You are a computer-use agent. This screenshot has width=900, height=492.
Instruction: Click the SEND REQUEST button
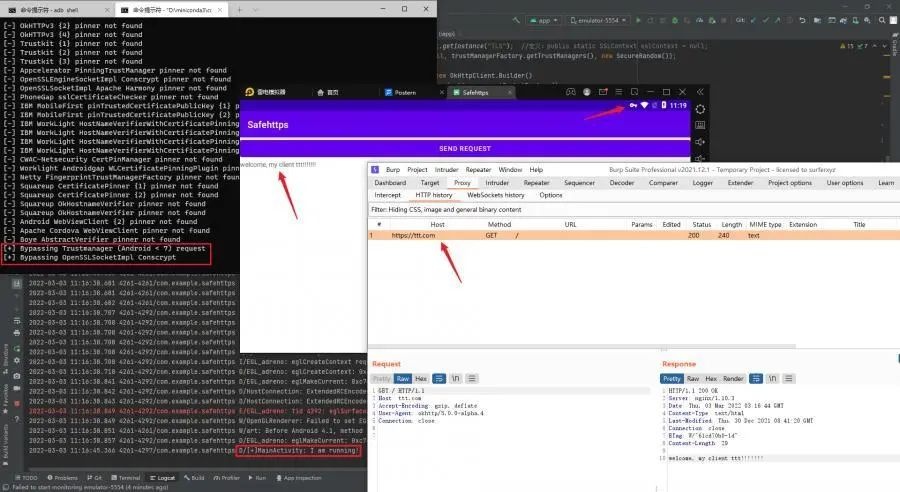(x=465, y=149)
